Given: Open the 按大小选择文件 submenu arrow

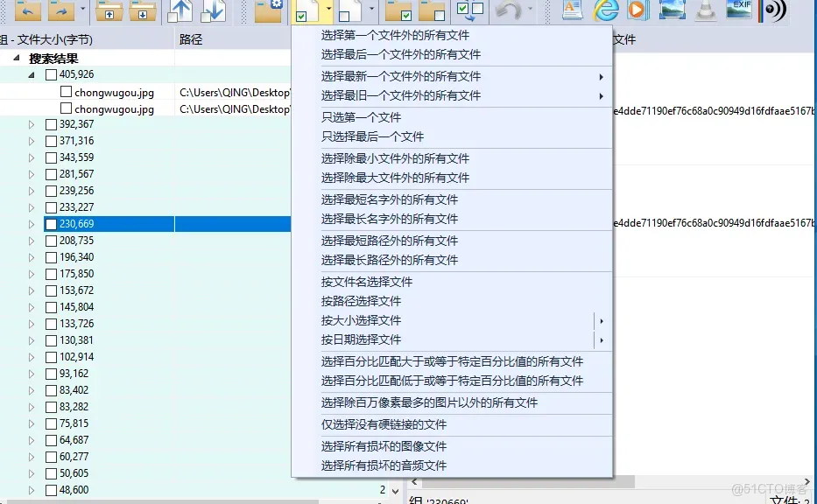Looking at the screenshot, I should 602,320.
